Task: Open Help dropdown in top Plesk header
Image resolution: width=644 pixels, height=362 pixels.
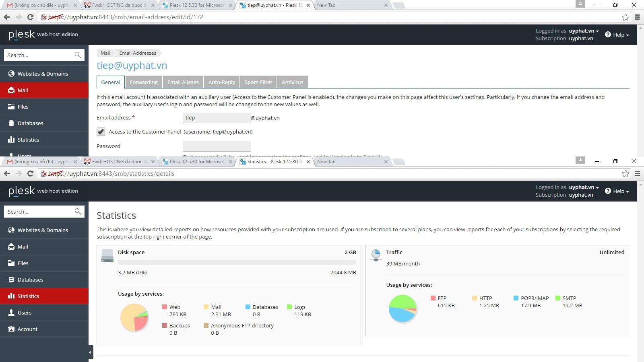Action: click(x=617, y=35)
